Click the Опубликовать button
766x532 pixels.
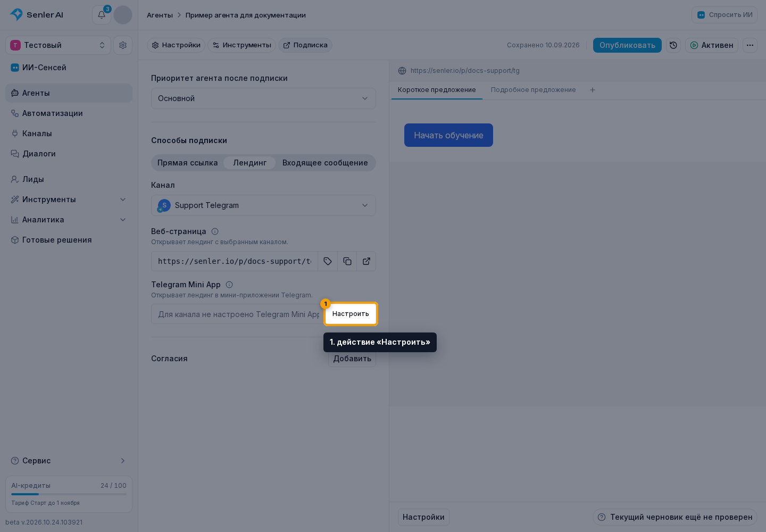[x=627, y=45]
